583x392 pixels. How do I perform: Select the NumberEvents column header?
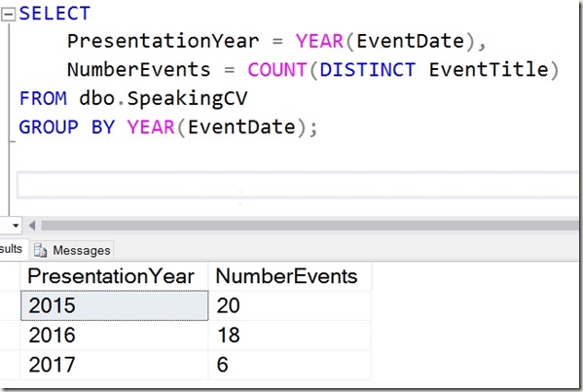click(289, 276)
